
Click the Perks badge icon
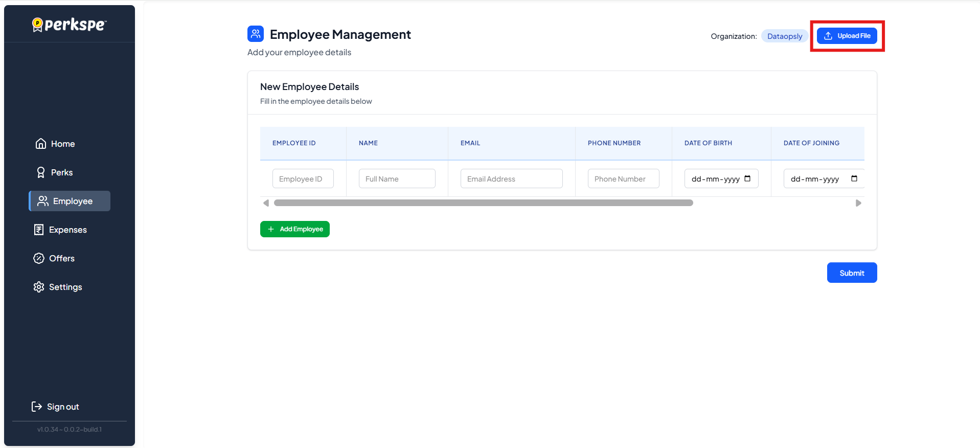(x=41, y=172)
